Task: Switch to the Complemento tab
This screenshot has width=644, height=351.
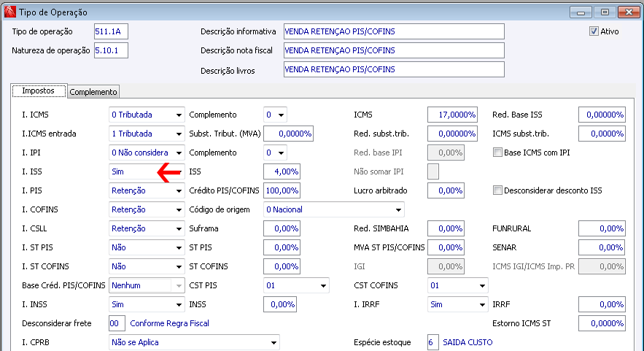Action: pos(93,92)
